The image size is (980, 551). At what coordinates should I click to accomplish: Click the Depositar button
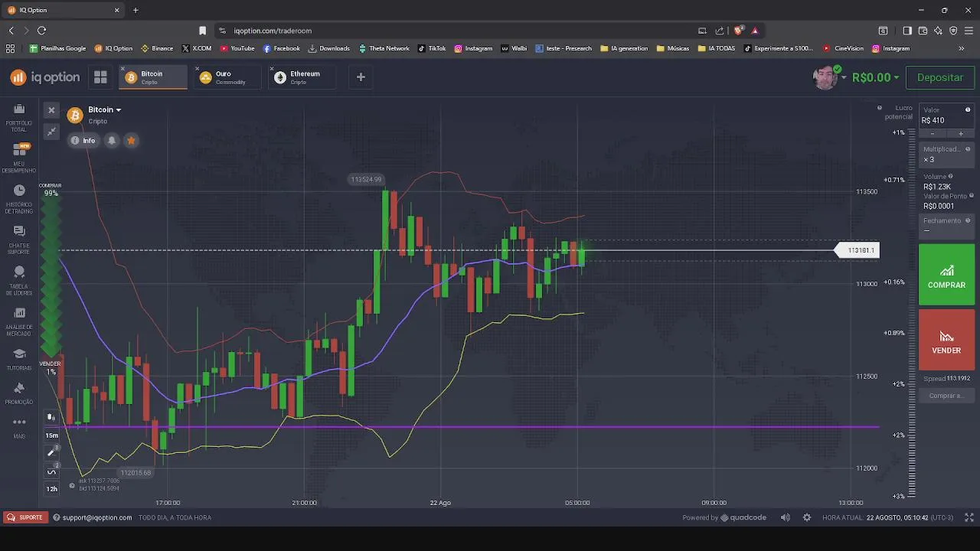pyautogui.click(x=940, y=77)
